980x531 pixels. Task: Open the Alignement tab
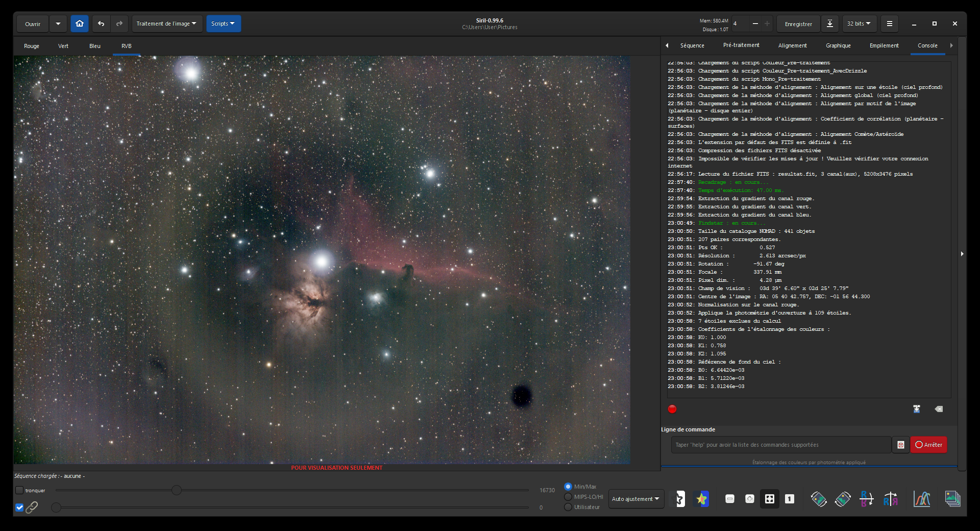[x=793, y=45]
